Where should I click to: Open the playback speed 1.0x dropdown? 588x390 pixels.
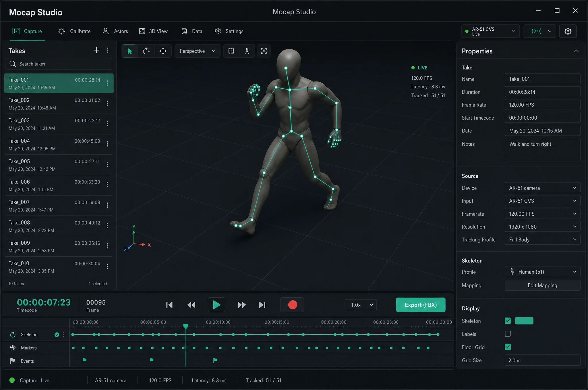pyautogui.click(x=361, y=305)
